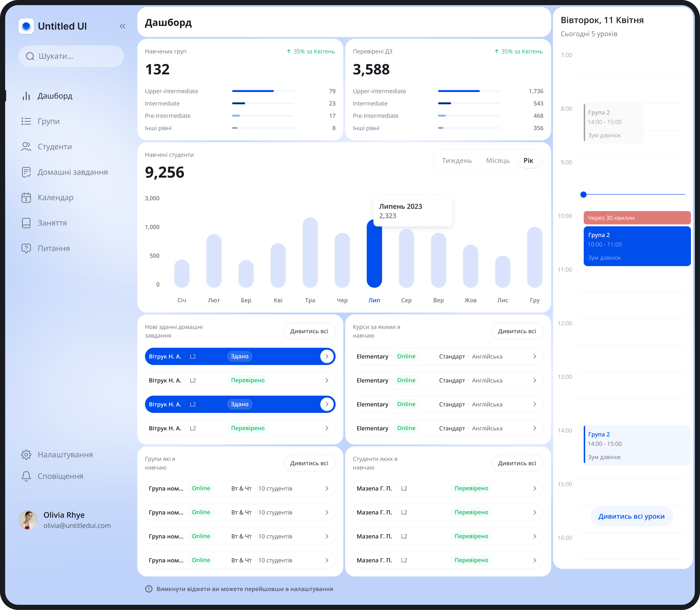Expand the first Вітрук Н. А. Здано assignment
Viewport: 700px width, 610px height.
pos(327,356)
